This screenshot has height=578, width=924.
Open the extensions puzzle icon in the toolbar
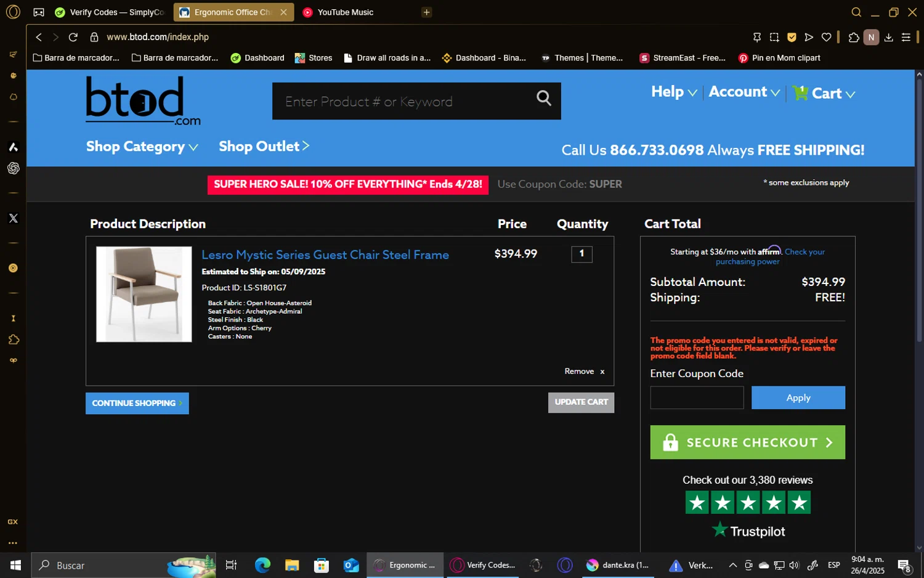854,37
